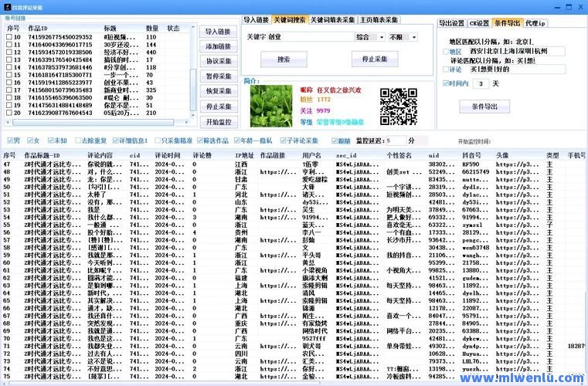Viewport: 588px width, 386px height.
Task: Click the 停止采集 button under 恢复采集
Action: 218,107
